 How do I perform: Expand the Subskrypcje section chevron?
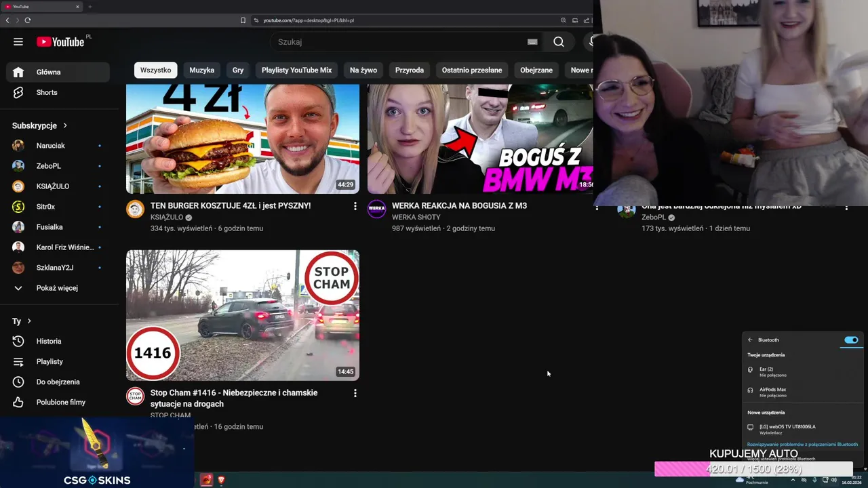pyautogui.click(x=65, y=125)
